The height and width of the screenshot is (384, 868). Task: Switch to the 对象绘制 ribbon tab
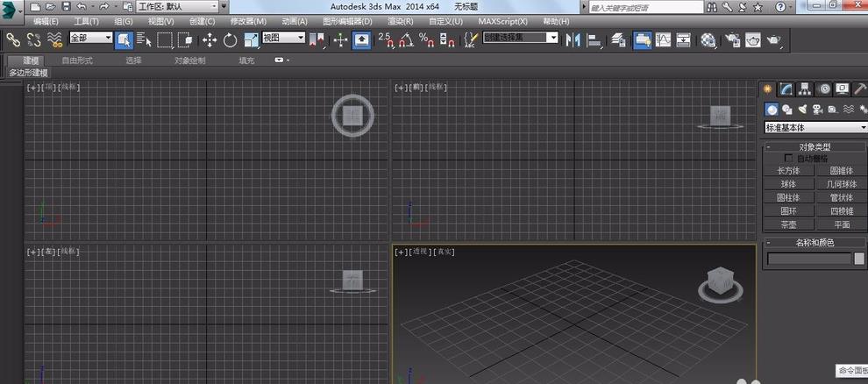[x=190, y=60]
